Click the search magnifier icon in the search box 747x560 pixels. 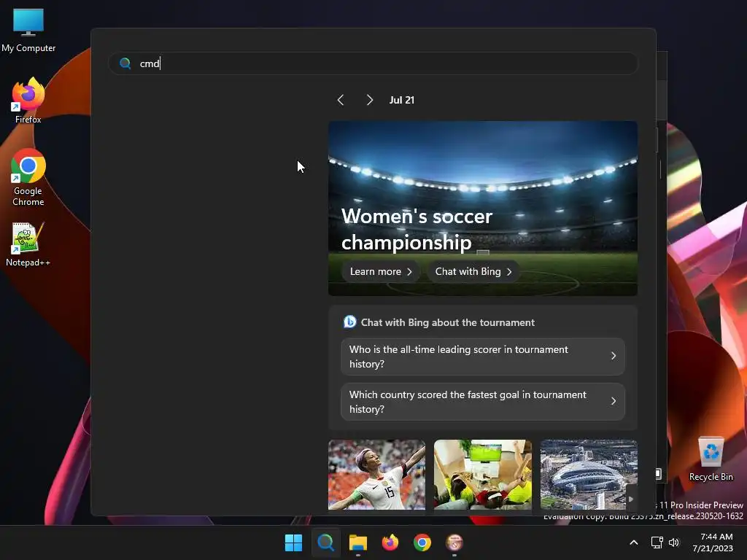click(125, 63)
